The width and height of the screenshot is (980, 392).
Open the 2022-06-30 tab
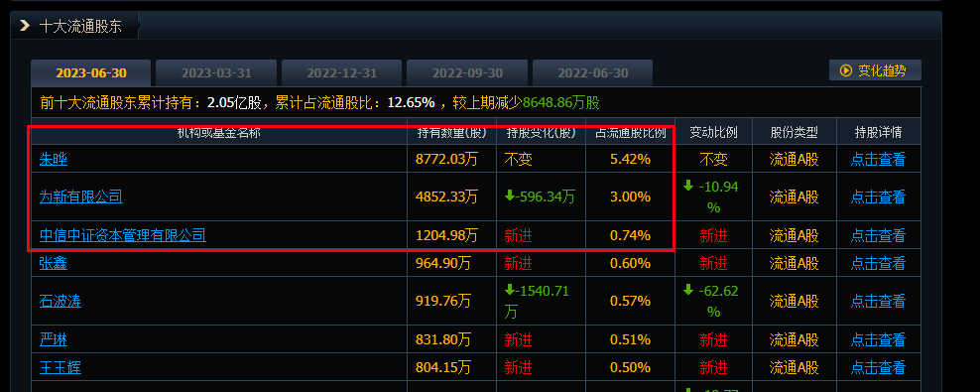coord(593,73)
